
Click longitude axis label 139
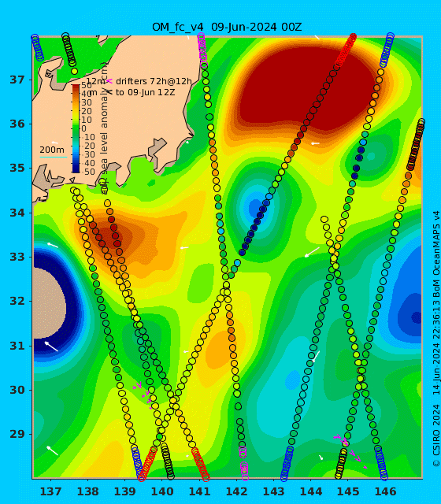[124, 491]
